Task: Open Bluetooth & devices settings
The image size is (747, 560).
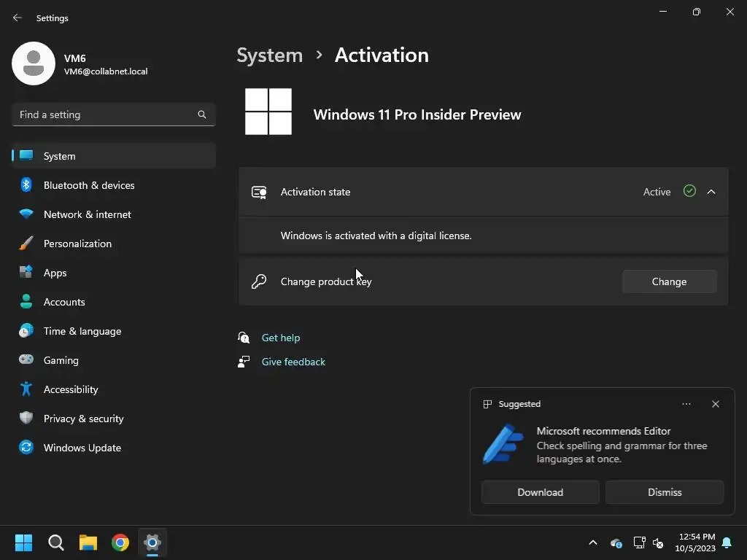Action: 113,184
